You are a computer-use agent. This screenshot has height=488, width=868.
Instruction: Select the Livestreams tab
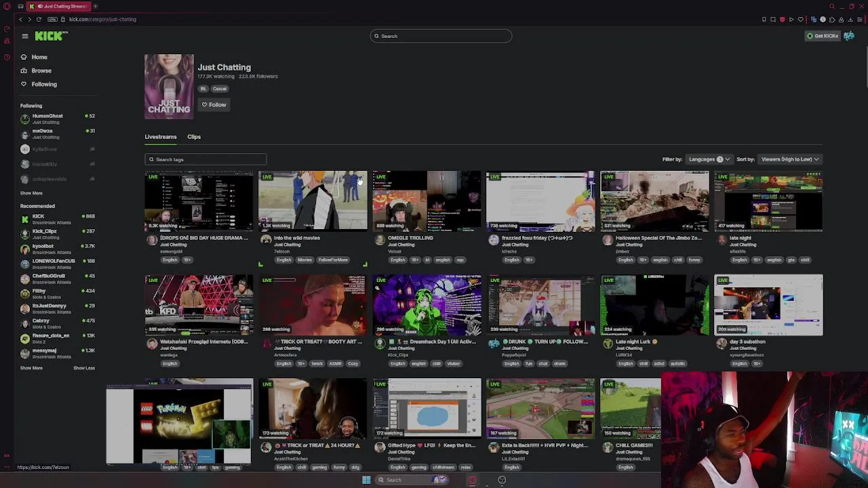point(160,137)
